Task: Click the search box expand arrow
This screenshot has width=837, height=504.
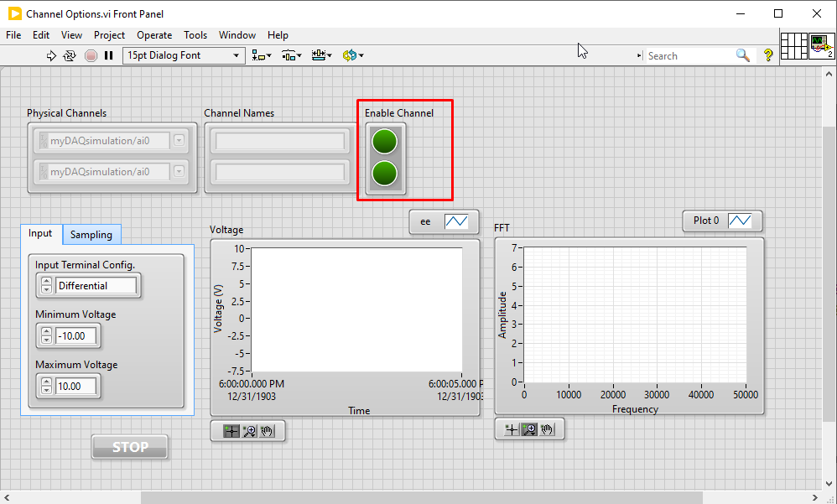Action: (640, 55)
